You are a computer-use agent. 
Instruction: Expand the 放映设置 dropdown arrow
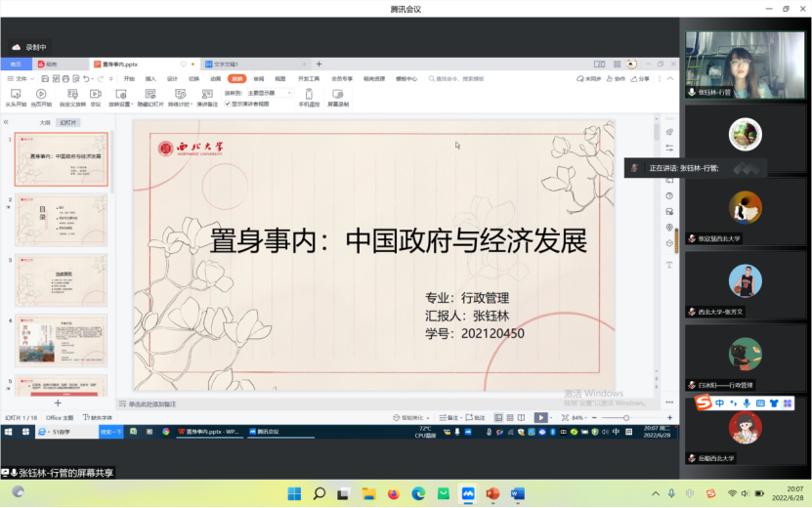[x=131, y=104]
